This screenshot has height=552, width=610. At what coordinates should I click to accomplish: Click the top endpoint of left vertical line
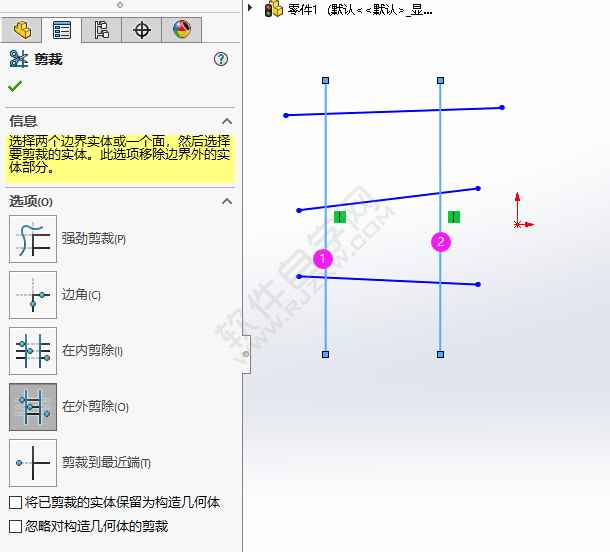326,81
